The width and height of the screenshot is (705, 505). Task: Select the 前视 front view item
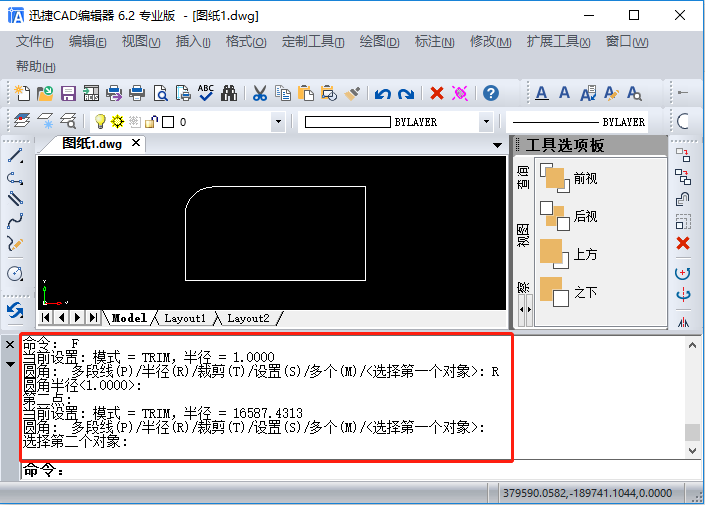[569, 178]
